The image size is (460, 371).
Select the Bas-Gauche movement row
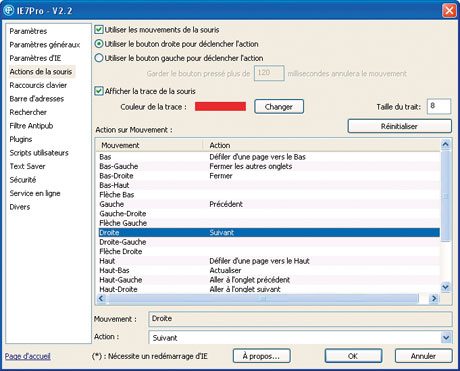[269, 166]
